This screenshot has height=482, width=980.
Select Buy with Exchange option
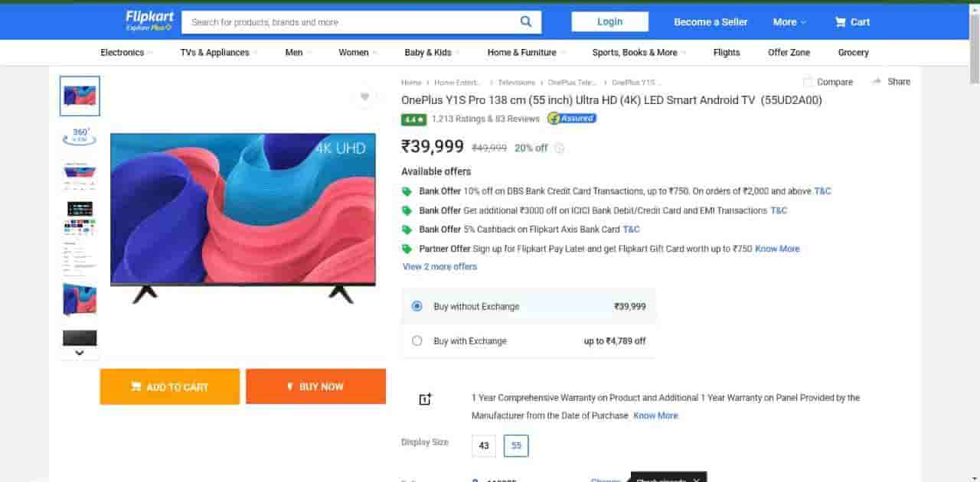click(x=417, y=341)
